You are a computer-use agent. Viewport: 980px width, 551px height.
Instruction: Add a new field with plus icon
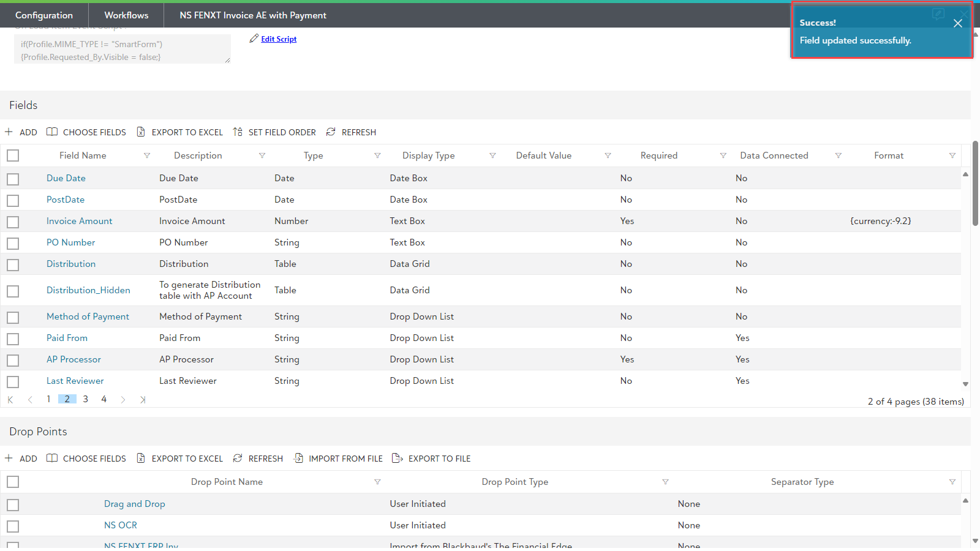tap(9, 132)
